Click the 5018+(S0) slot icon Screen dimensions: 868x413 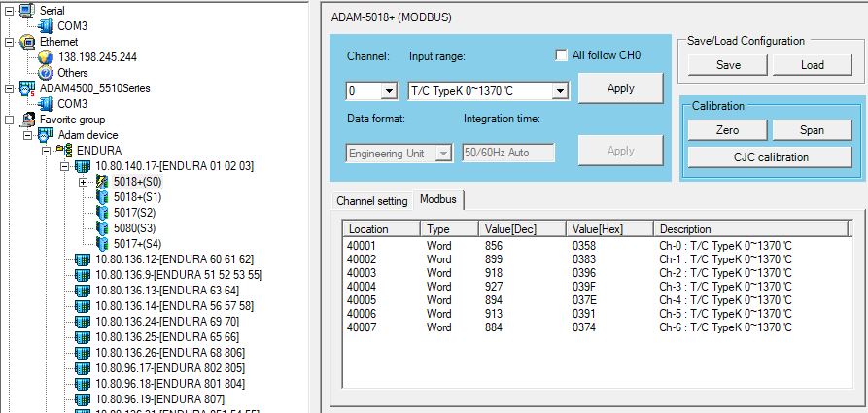click(102, 181)
